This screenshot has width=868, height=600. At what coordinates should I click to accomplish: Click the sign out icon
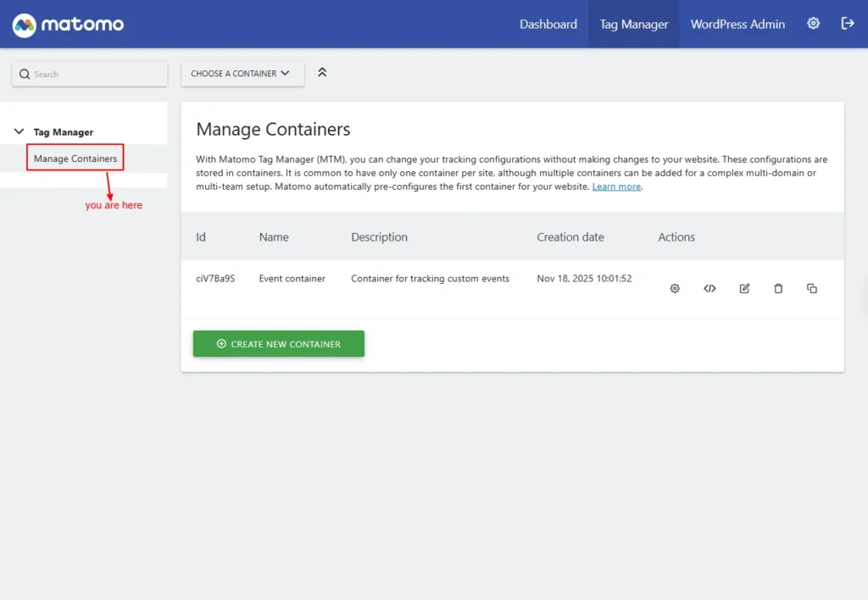click(847, 24)
